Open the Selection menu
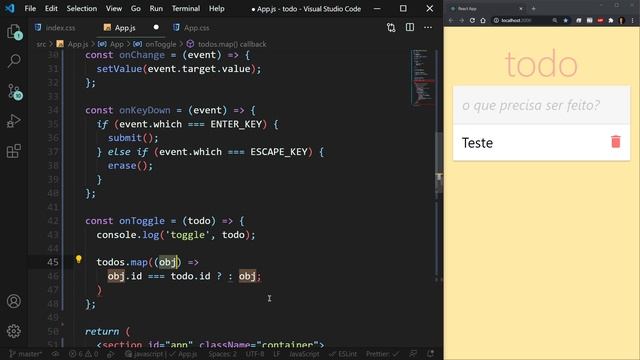 pos(82,8)
